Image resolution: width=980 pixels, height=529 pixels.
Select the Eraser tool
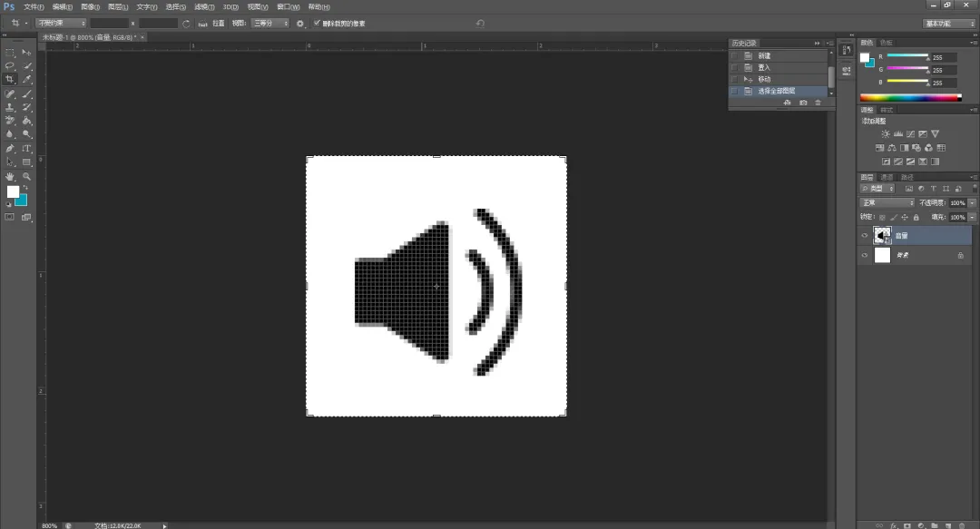point(10,121)
